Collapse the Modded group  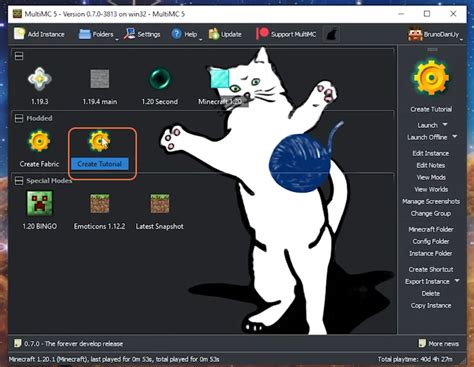tap(19, 118)
